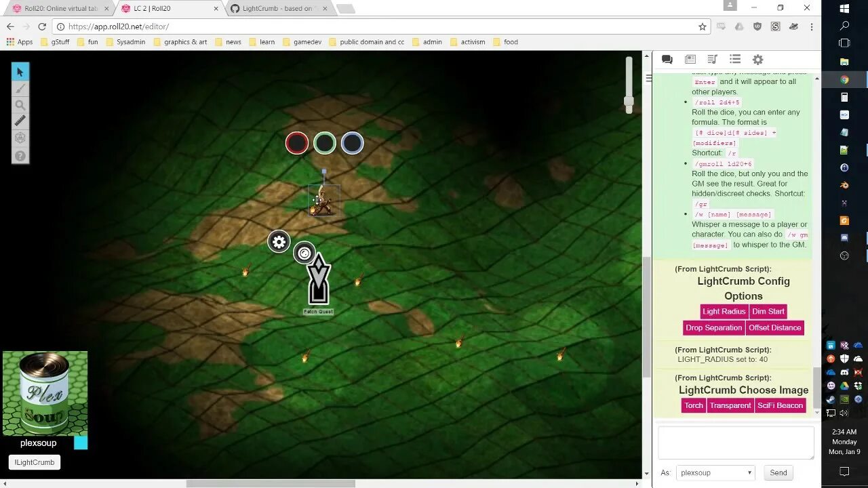Open the gStuff bookmark folder
Screen dimensions: 868x488
(54, 42)
